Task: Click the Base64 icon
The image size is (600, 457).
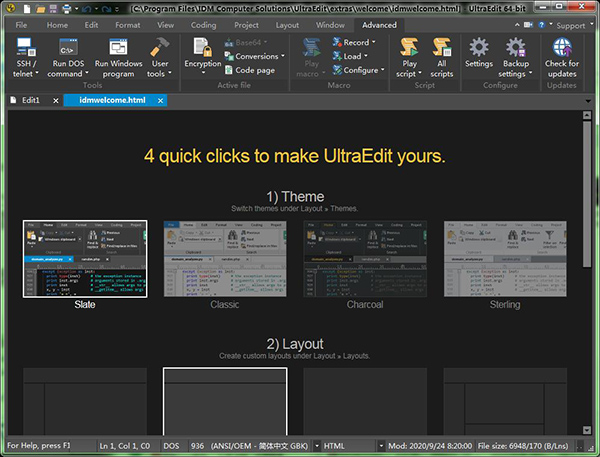Action: coord(229,42)
